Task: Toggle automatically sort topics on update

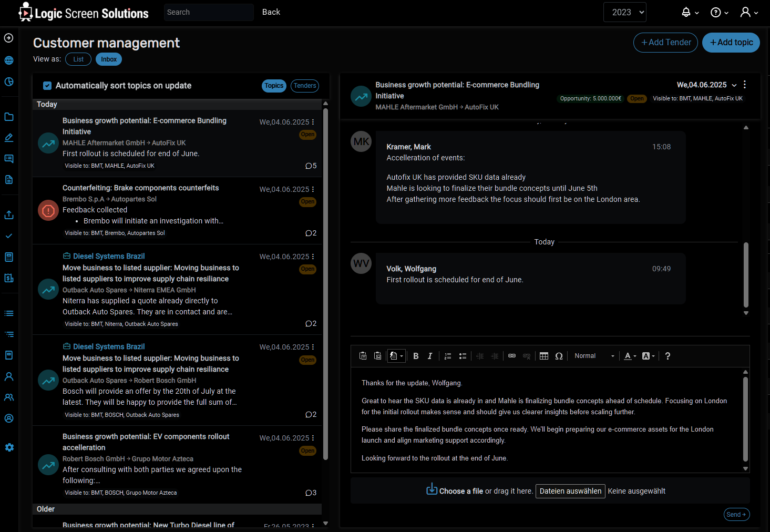Action: click(x=47, y=86)
